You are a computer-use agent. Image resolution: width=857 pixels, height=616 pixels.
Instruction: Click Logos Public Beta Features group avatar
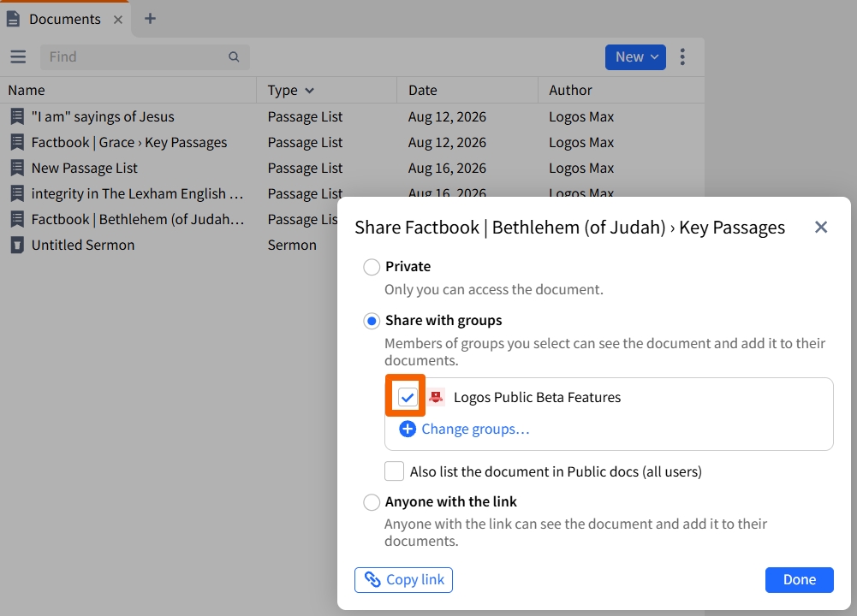pyautogui.click(x=436, y=397)
